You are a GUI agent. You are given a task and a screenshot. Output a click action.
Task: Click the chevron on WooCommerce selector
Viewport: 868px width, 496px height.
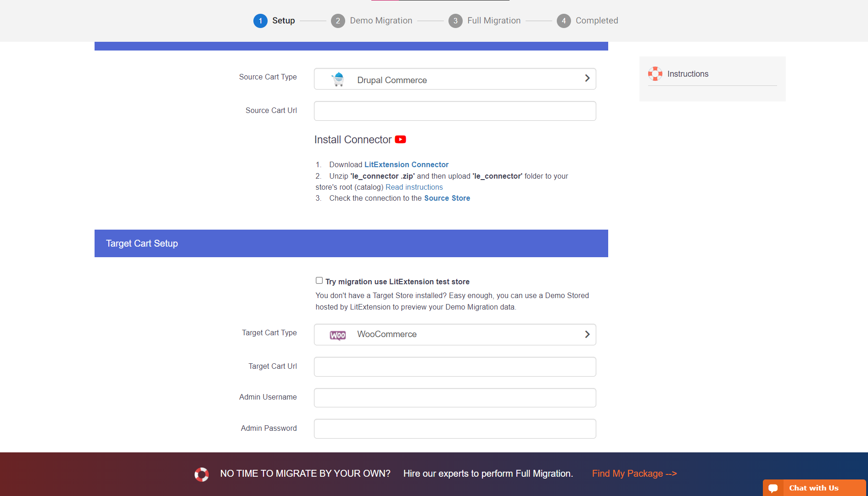587,334
